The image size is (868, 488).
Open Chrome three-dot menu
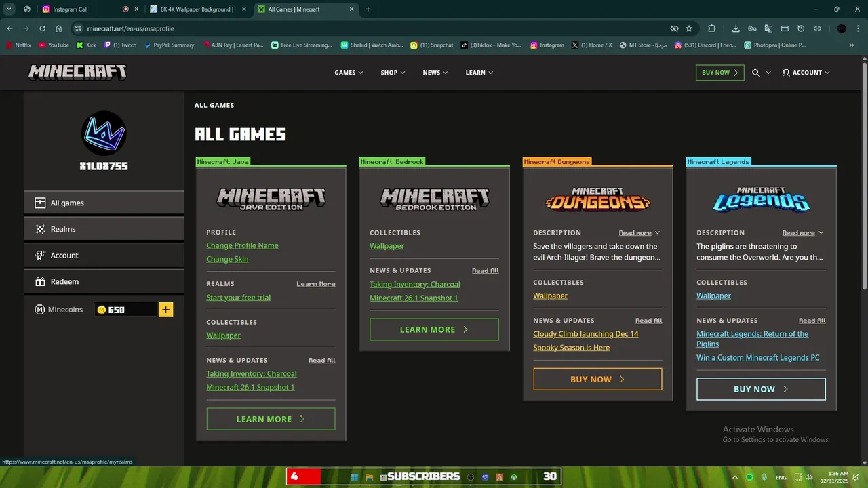[x=858, y=28]
